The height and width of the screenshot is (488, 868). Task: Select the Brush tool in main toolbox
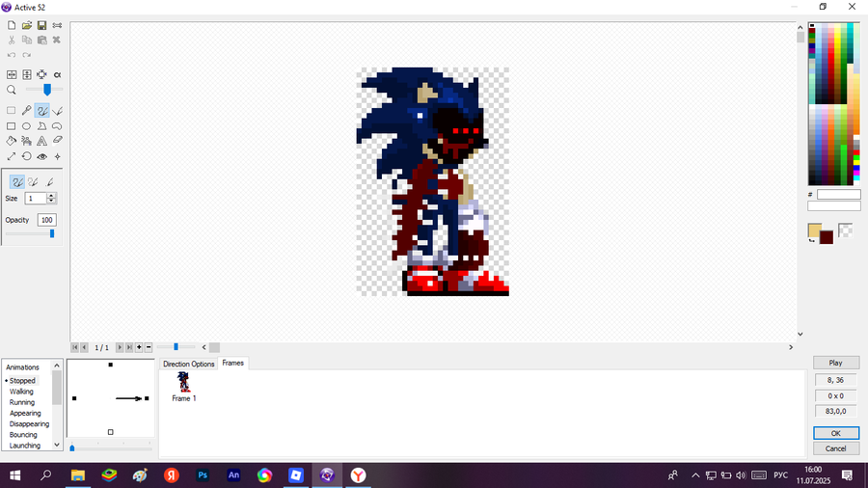tap(42, 111)
